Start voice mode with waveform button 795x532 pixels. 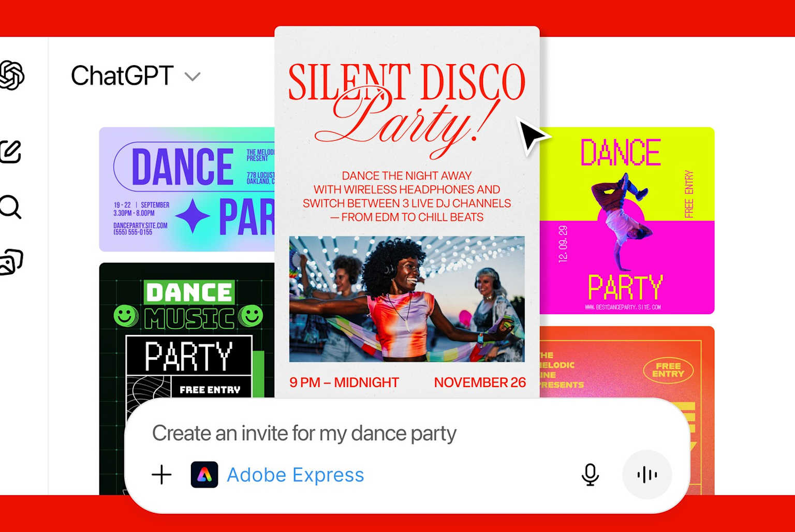(x=647, y=475)
